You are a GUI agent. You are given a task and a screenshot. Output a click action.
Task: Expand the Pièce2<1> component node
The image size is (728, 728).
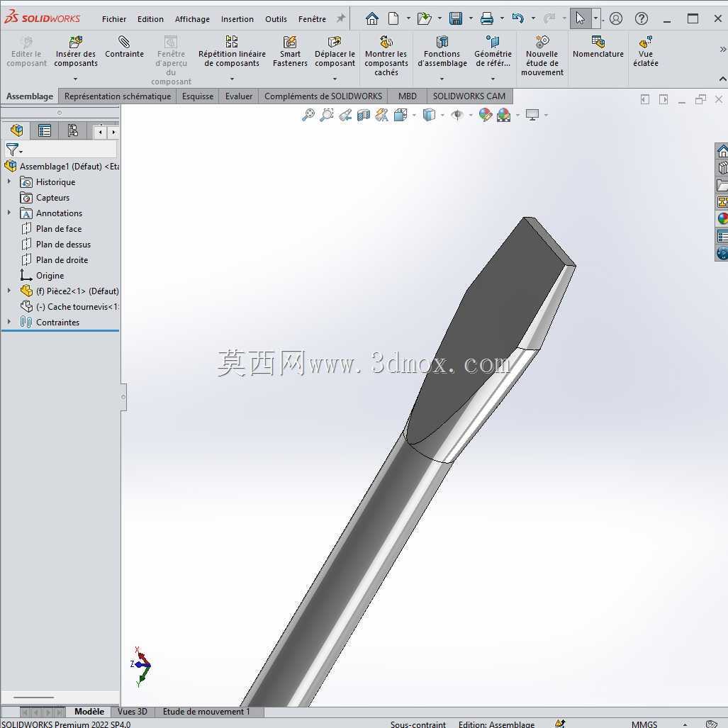[9, 291]
